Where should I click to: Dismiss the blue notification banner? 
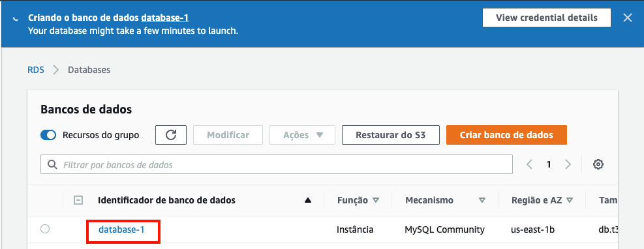tap(627, 18)
